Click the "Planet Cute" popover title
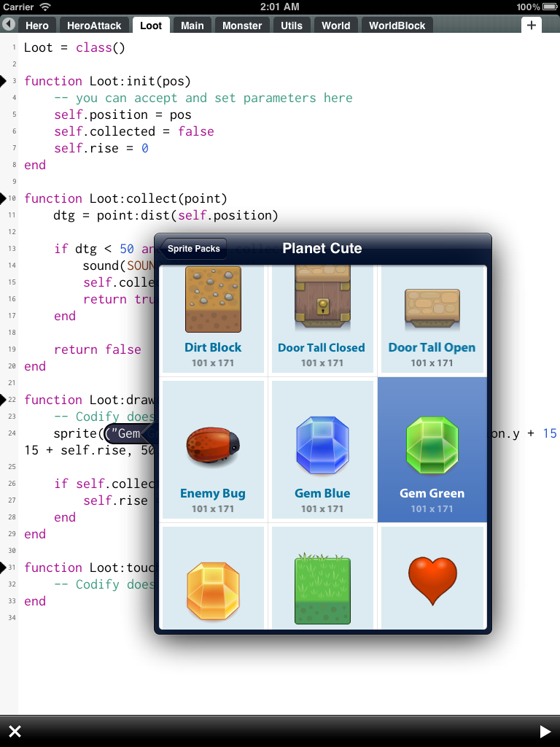The width and height of the screenshot is (560, 747). pyautogui.click(x=322, y=248)
